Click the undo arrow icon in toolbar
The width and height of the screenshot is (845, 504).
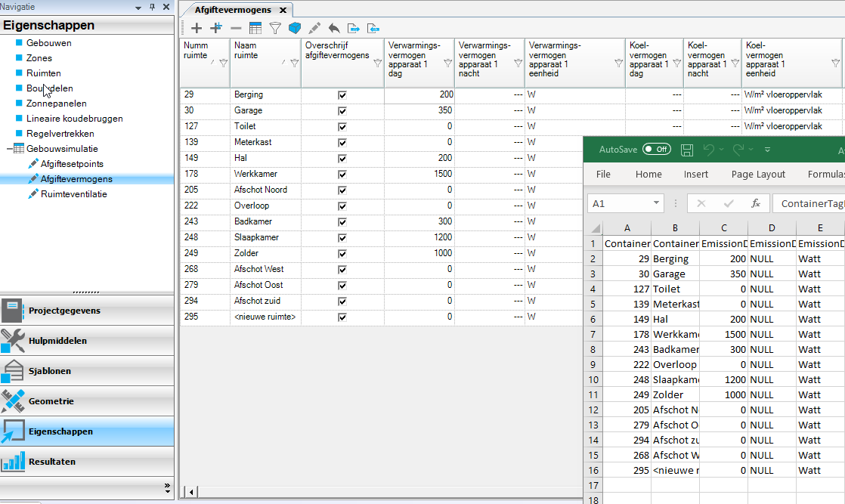click(x=334, y=28)
